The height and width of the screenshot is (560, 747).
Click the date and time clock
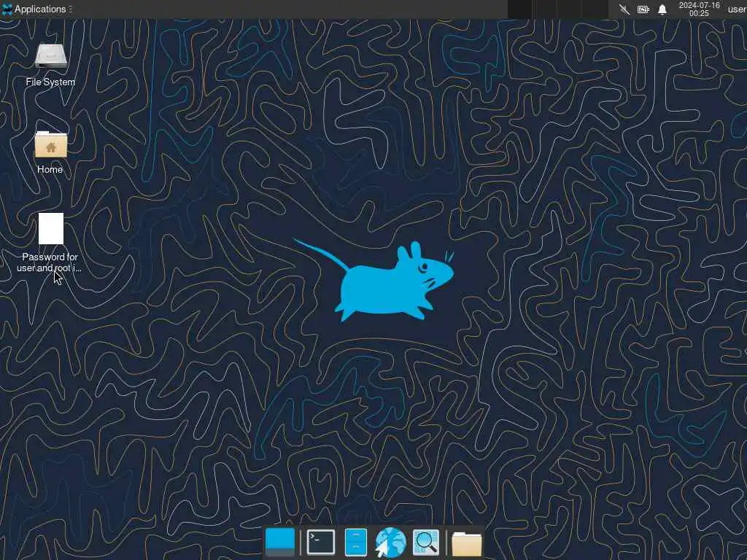point(699,9)
